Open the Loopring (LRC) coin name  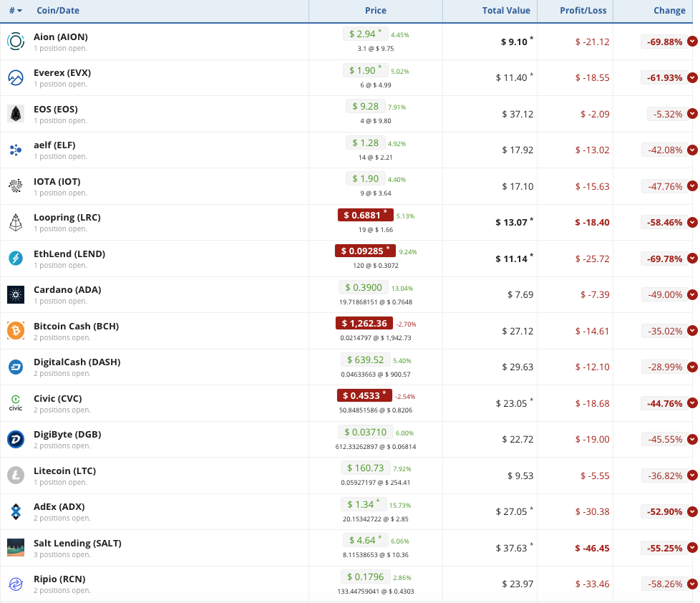coord(67,218)
